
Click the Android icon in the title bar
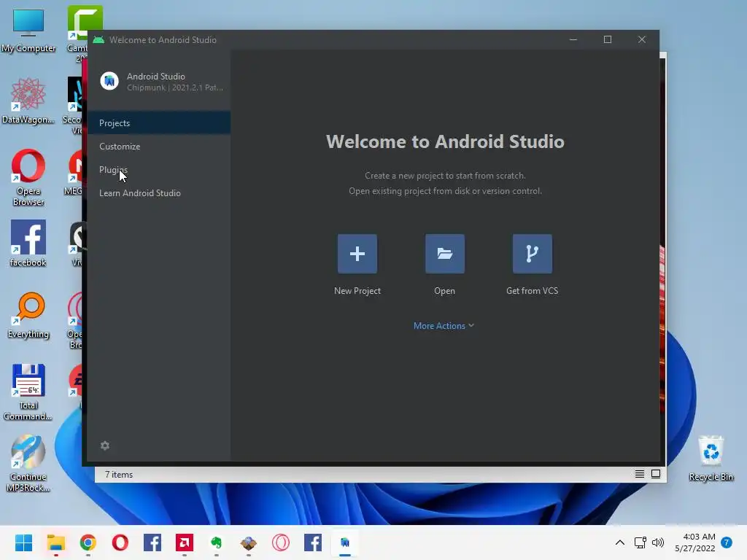pyautogui.click(x=98, y=40)
